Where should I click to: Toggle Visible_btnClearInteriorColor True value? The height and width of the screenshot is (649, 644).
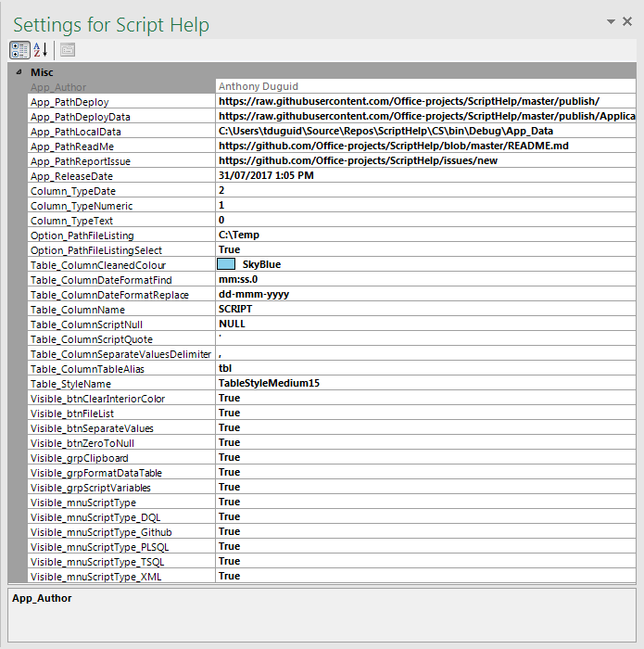pyautogui.click(x=425, y=398)
